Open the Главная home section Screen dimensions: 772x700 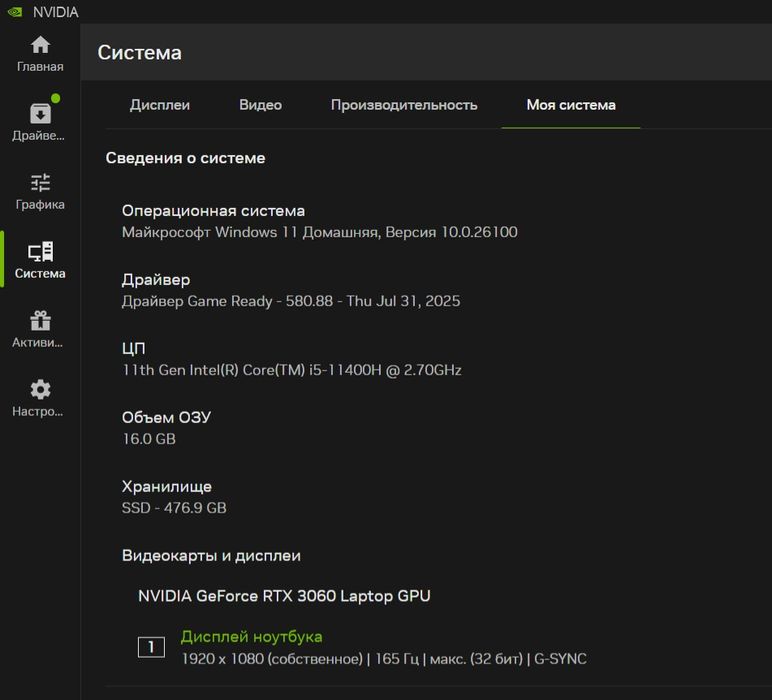[x=40, y=54]
